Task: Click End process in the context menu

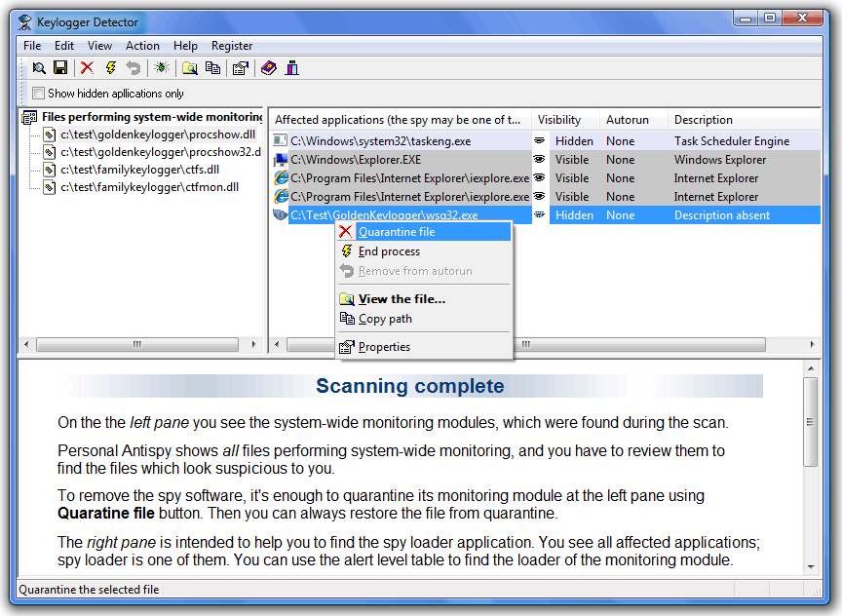Action: (386, 250)
